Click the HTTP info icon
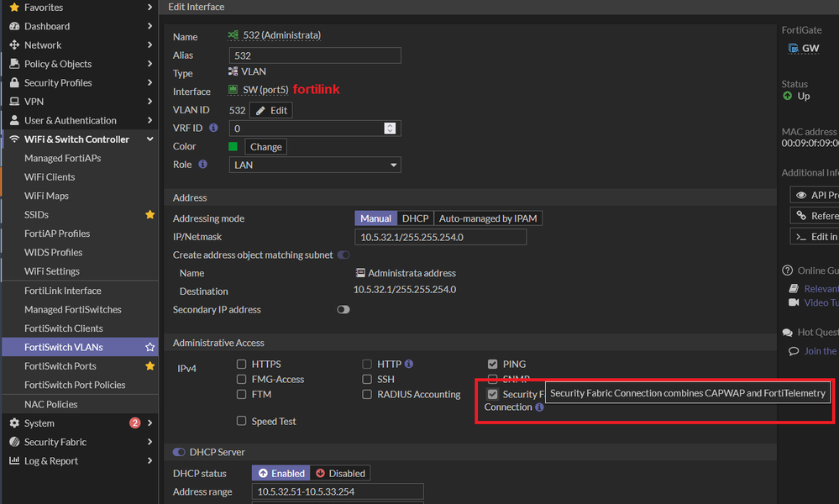The width and height of the screenshot is (839, 504). [x=409, y=364]
